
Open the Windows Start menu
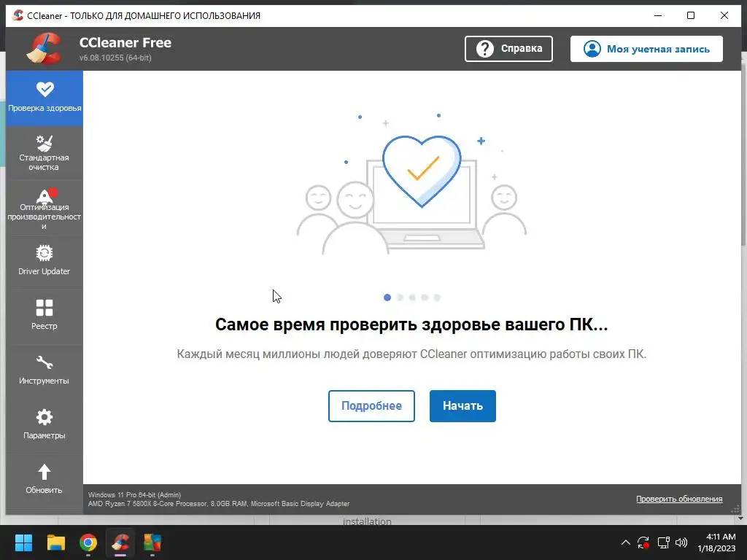(23, 542)
